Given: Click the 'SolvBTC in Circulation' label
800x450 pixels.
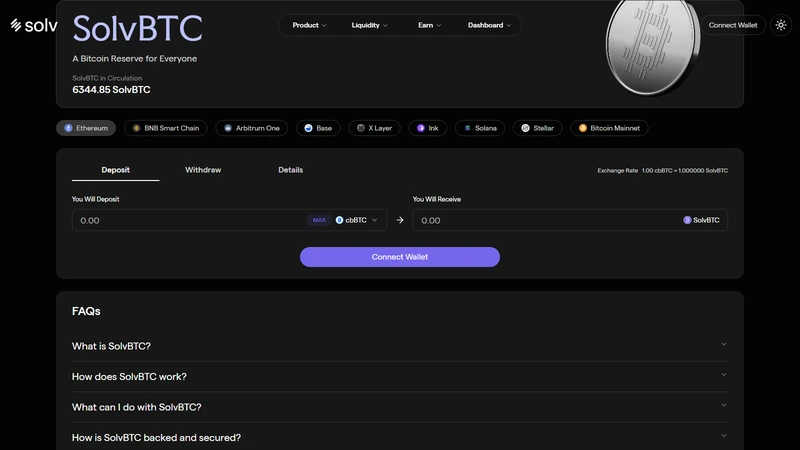Looking at the screenshot, I should 107,78.
